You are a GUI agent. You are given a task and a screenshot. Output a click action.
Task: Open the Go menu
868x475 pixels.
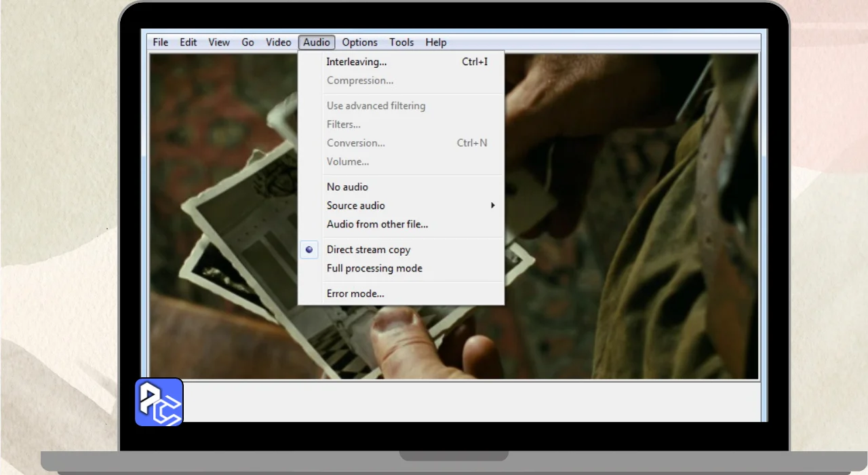click(x=248, y=42)
